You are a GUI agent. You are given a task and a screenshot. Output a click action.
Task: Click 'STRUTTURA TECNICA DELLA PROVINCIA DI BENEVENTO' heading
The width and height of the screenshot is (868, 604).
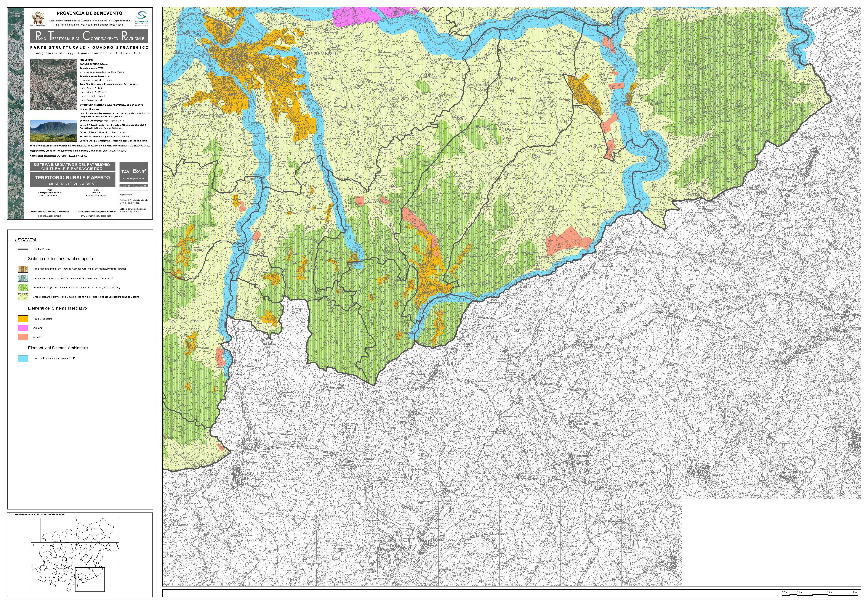click(112, 105)
